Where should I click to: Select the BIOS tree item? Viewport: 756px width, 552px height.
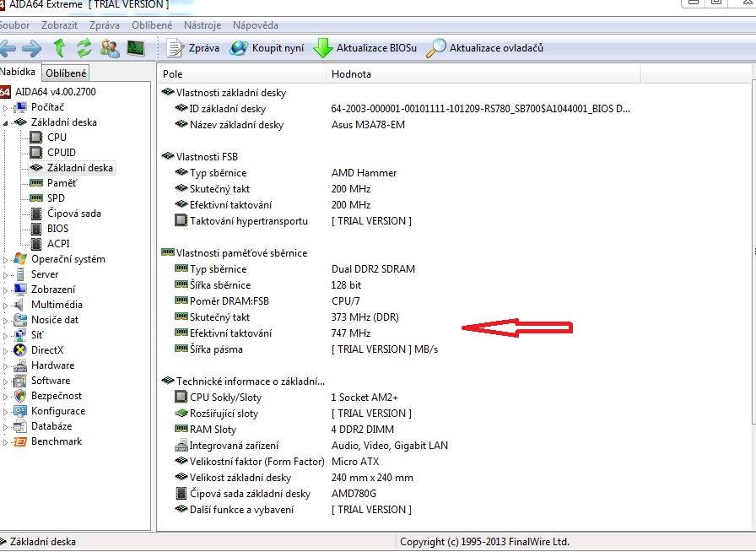point(57,229)
